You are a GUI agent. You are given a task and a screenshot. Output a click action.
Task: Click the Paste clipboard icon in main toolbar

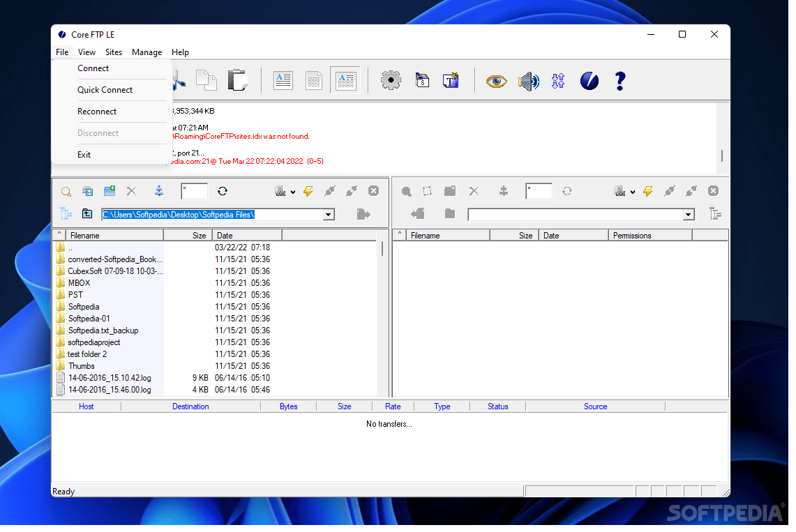[237, 81]
